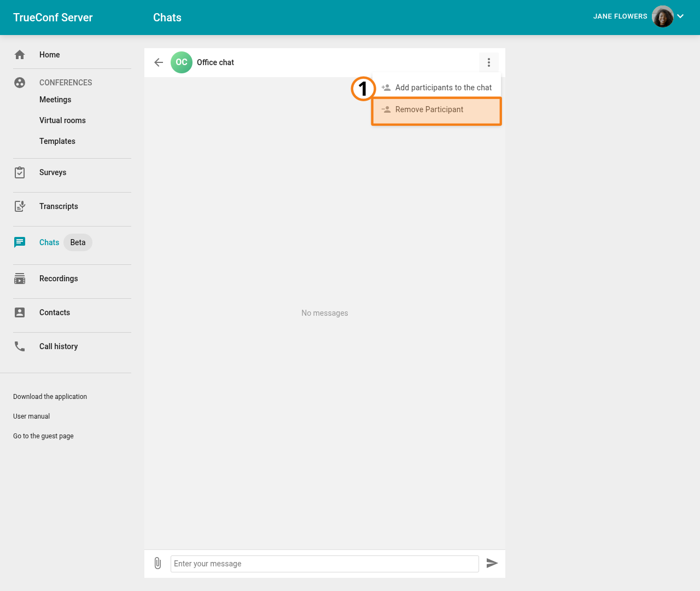
Task: Open the Go to the guest page link
Action: pos(43,436)
